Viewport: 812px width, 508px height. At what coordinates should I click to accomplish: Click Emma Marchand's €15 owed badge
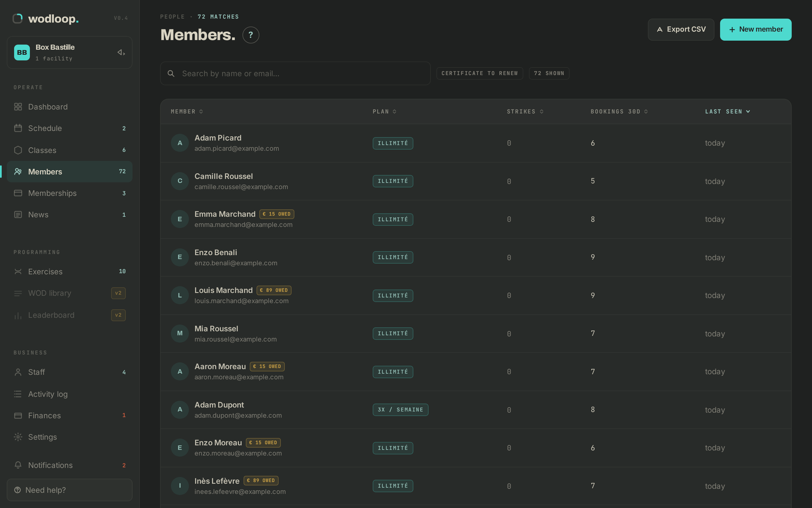(x=277, y=214)
